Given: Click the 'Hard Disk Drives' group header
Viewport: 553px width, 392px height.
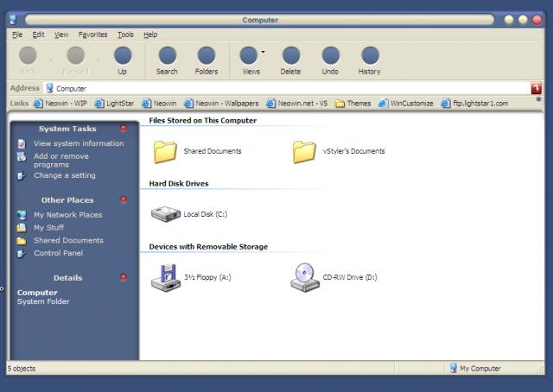Looking at the screenshot, I should pos(179,183).
